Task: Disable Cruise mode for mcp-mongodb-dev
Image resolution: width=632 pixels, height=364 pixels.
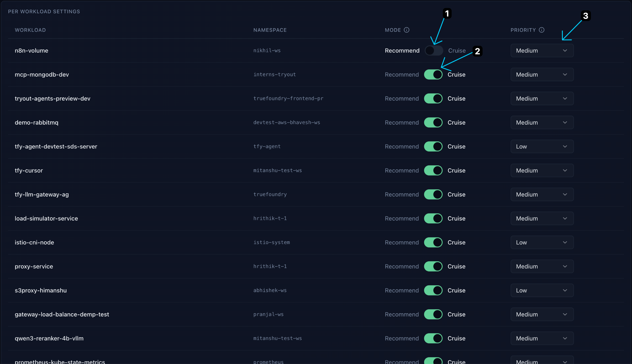Action: coord(433,74)
